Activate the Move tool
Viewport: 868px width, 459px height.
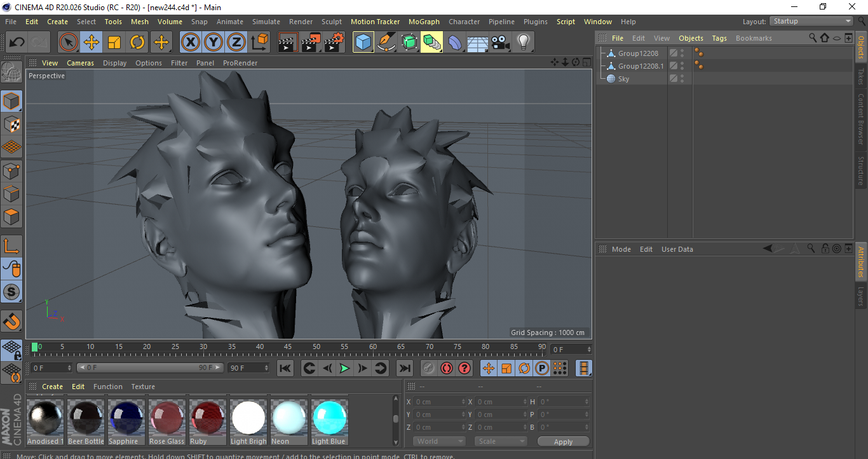pos(92,43)
